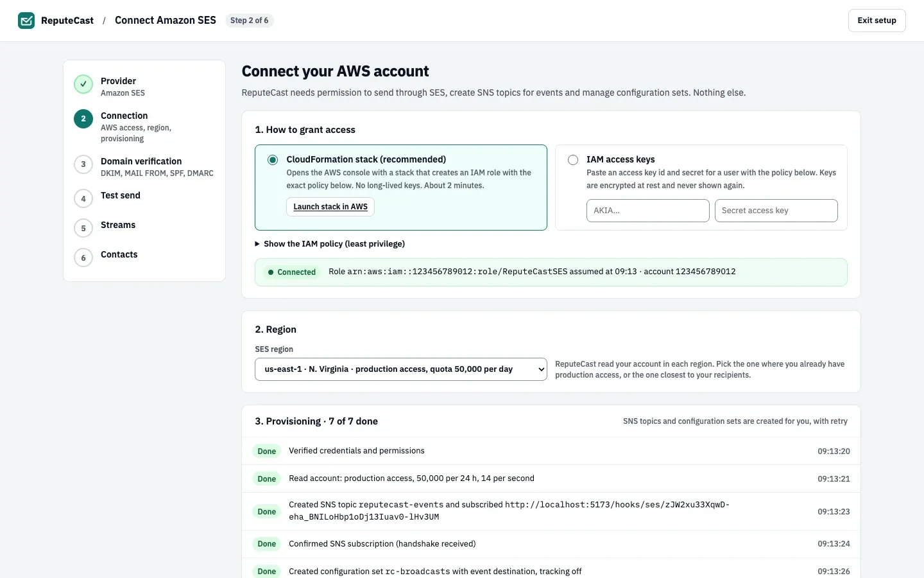Screen dimensions: 924x578
Task: Click timestamp 09:13:24 in provisioning list
Action: point(834,544)
